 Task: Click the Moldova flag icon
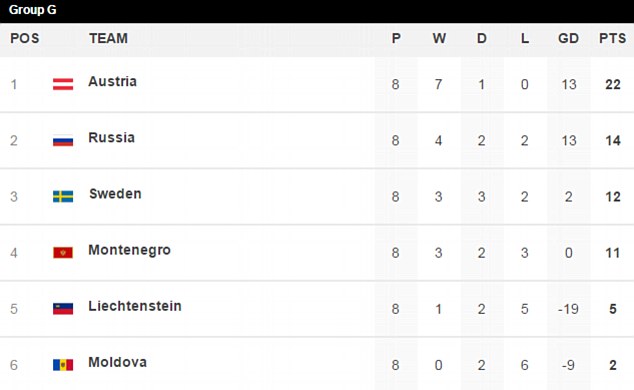click(x=63, y=365)
